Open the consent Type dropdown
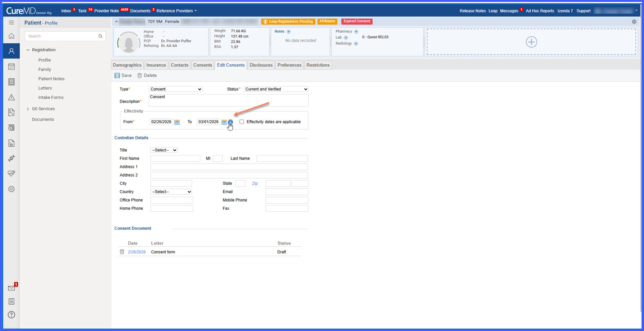 pyautogui.click(x=176, y=89)
